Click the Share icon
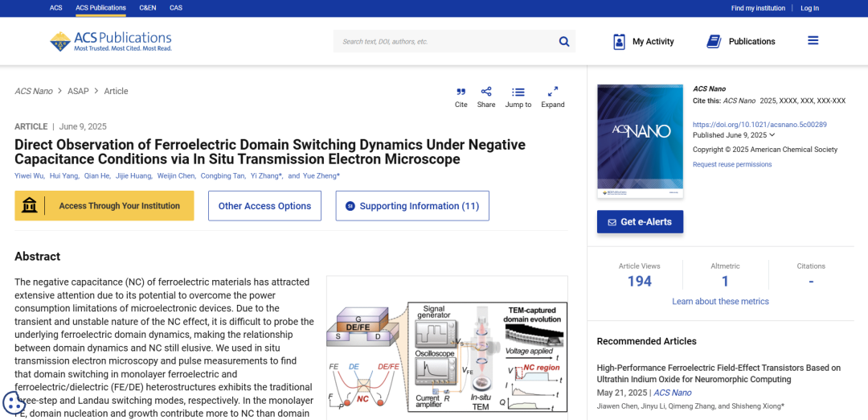Viewport: 868px width, 420px height. 486,92
